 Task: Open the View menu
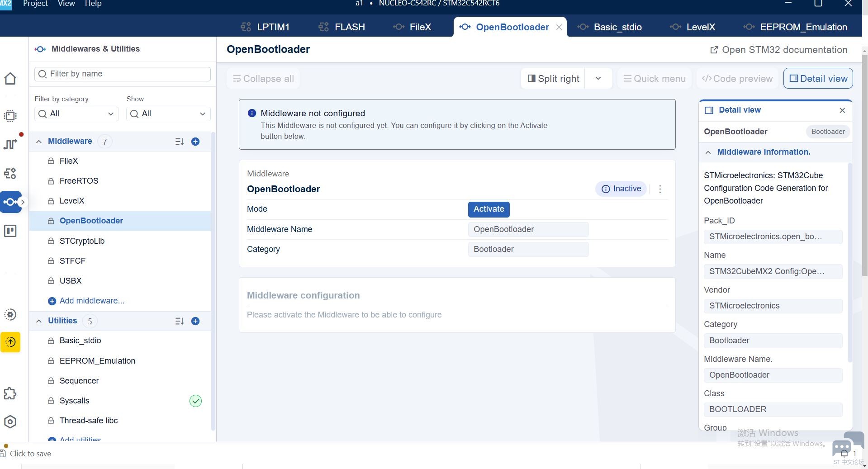[66, 4]
